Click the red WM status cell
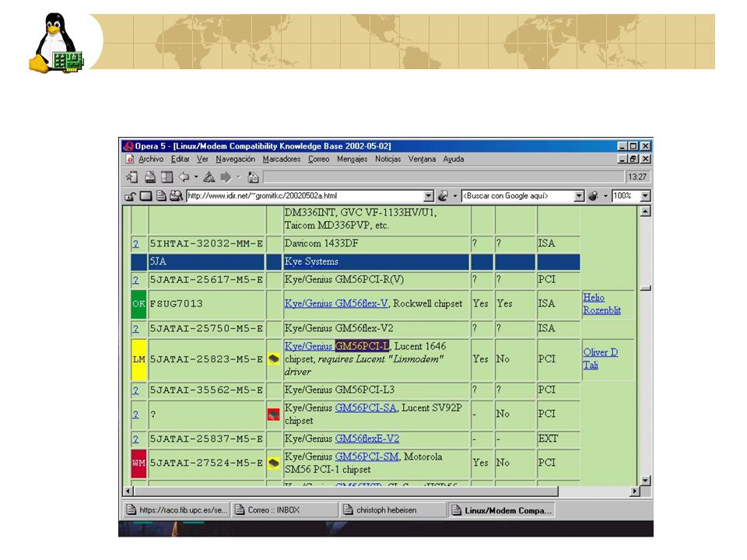The height and width of the screenshot is (560, 747). (139, 463)
